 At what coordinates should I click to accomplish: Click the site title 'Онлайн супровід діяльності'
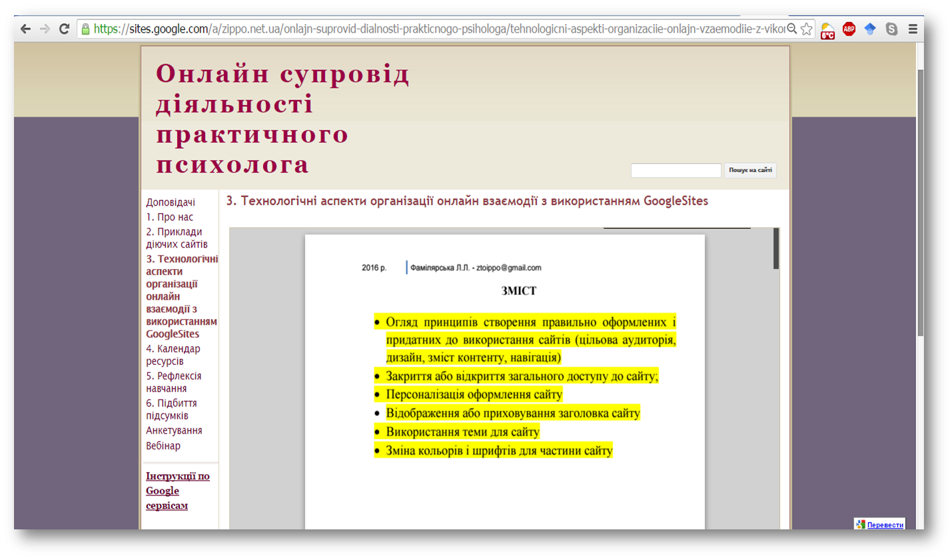point(282,119)
